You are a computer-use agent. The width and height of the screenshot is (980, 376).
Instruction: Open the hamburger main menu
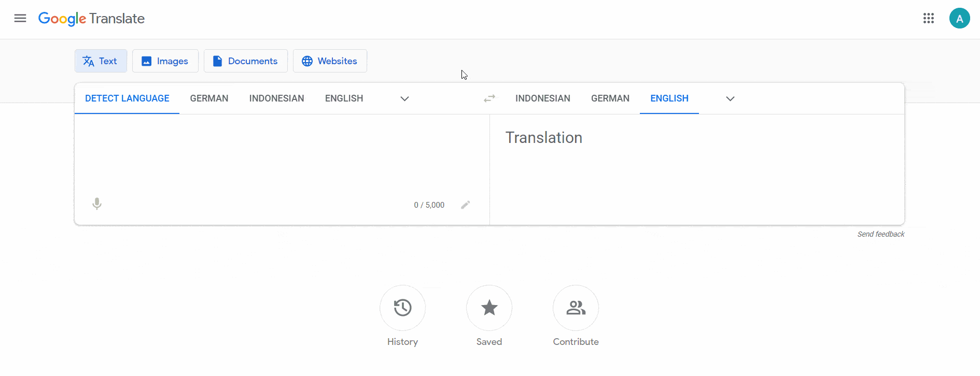(20, 19)
